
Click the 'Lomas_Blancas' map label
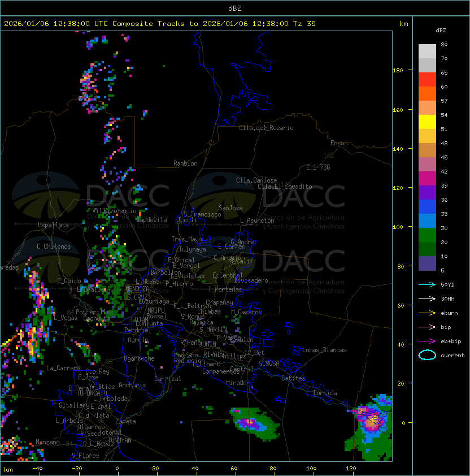(x=324, y=350)
